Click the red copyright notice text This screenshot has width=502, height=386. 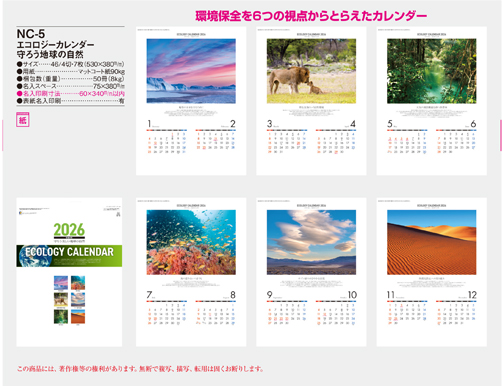[140, 369]
